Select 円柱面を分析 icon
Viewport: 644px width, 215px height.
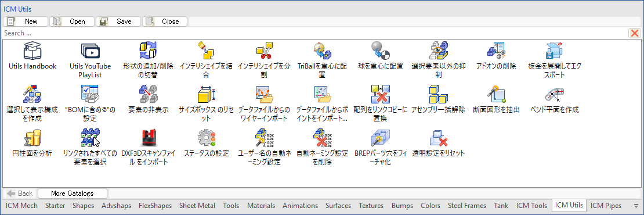(x=32, y=138)
